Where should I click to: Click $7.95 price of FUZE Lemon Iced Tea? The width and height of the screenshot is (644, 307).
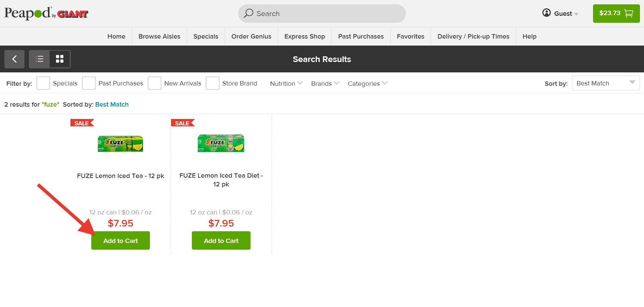pyautogui.click(x=120, y=223)
